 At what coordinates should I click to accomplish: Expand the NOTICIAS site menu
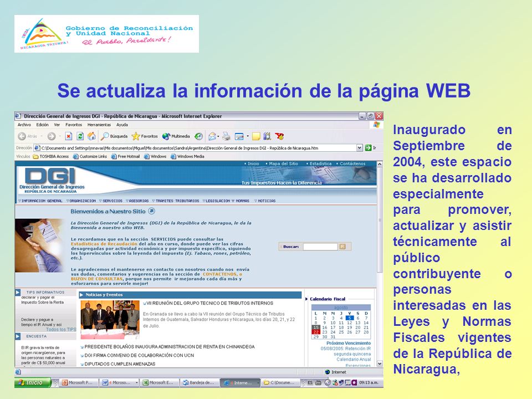click(265, 201)
